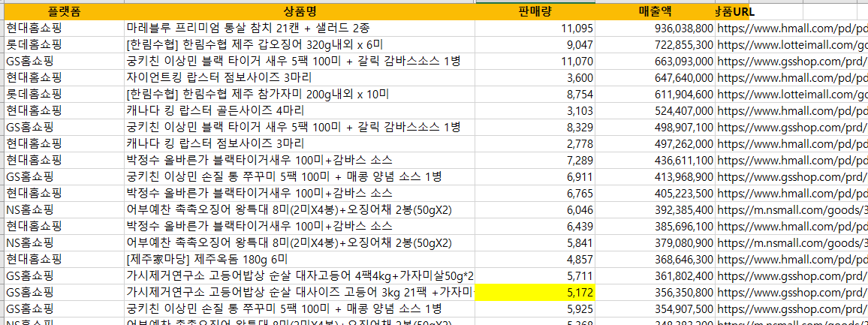Select the yellow highlighted 5,172 cell
This screenshot has width=868, height=325.
tap(535, 292)
